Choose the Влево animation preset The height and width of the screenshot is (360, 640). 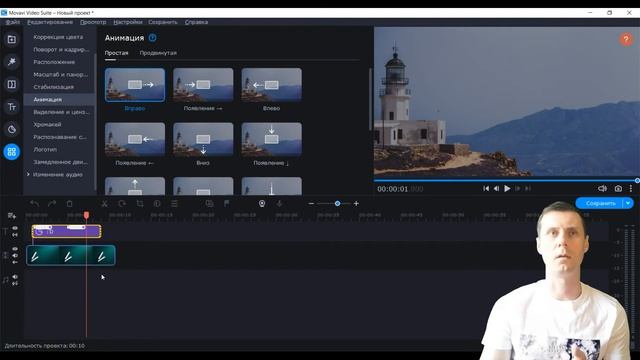coord(271,85)
